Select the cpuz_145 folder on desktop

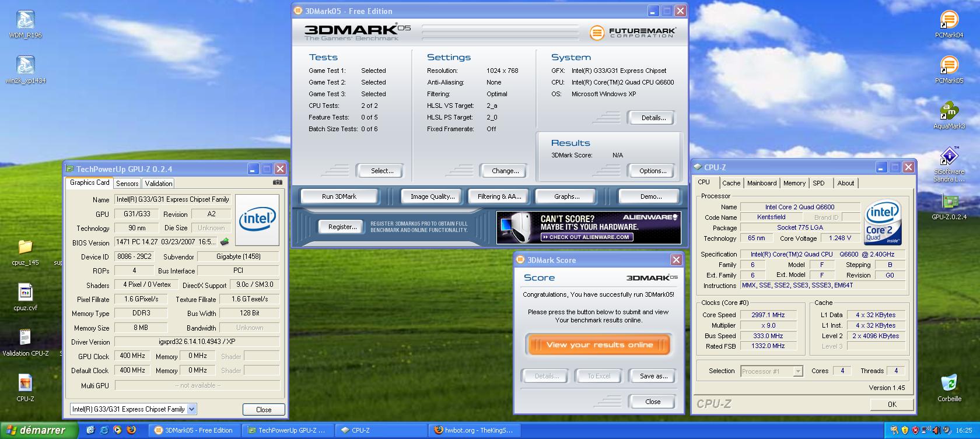25,251
